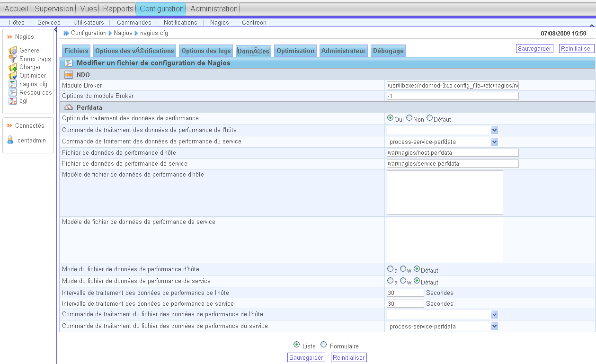Click the Optimiser icon in sidebar
Screen dimensions: 596x364
click(x=13, y=76)
